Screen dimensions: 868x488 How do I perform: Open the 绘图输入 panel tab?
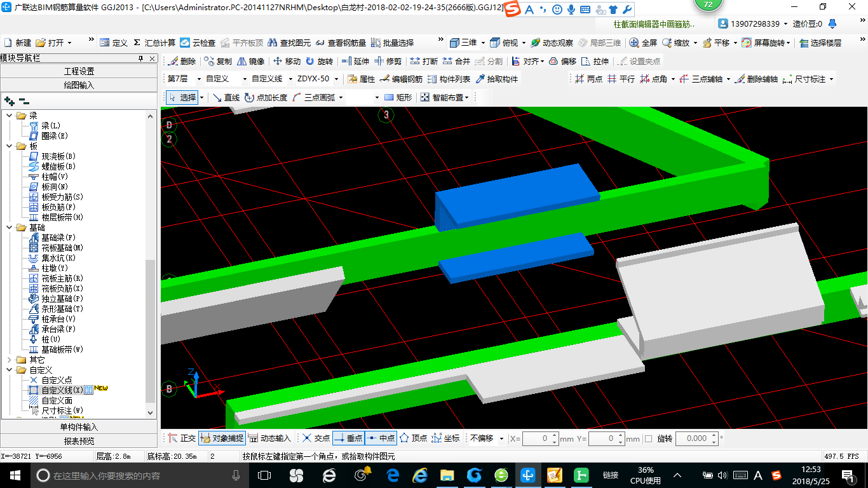(79, 85)
